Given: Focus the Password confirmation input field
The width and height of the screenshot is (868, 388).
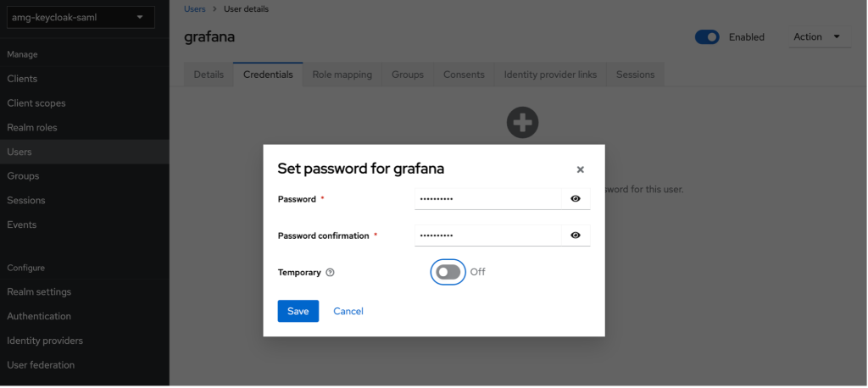Looking at the screenshot, I should tap(487, 236).
